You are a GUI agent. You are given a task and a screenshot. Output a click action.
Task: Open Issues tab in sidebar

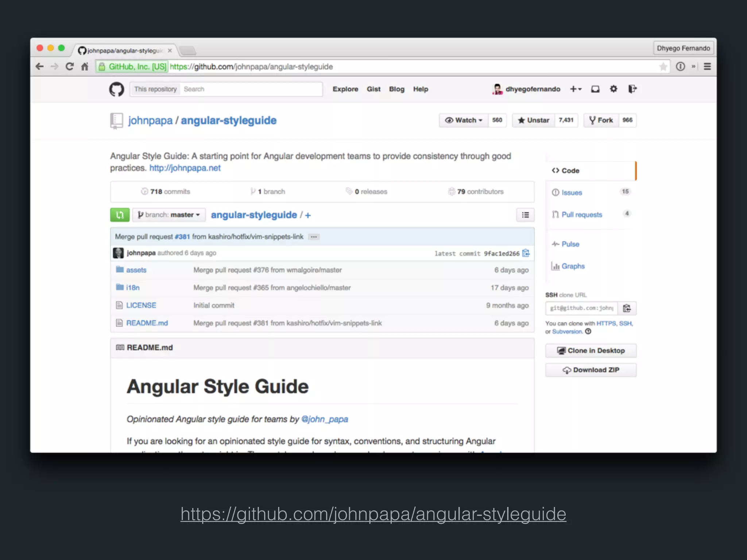[x=572, y=192]
